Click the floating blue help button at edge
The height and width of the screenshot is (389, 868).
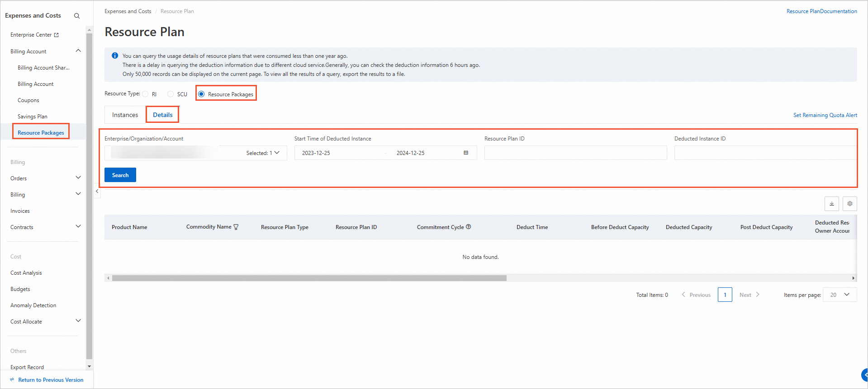tap(864, 375)
